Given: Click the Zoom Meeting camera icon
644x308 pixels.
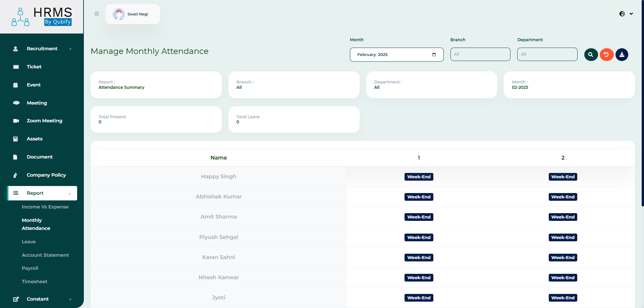Looking at the screenshot, I should tap(16, 121).
